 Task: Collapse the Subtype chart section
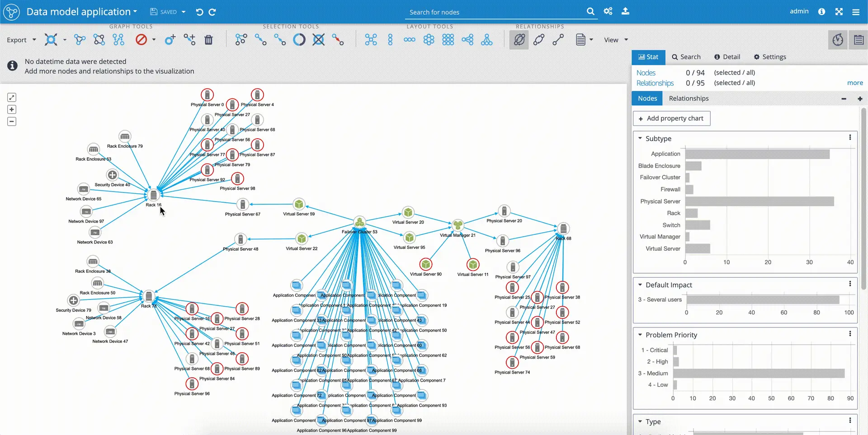(x=640, y=138)
